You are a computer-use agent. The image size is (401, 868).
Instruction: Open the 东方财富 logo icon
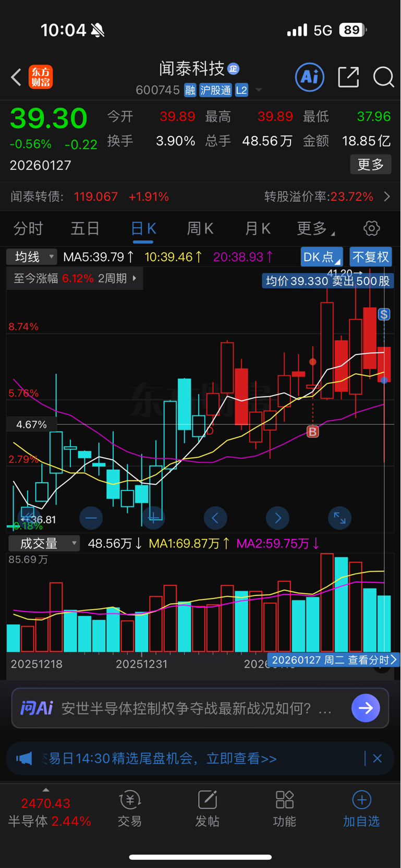pos(41,77)
